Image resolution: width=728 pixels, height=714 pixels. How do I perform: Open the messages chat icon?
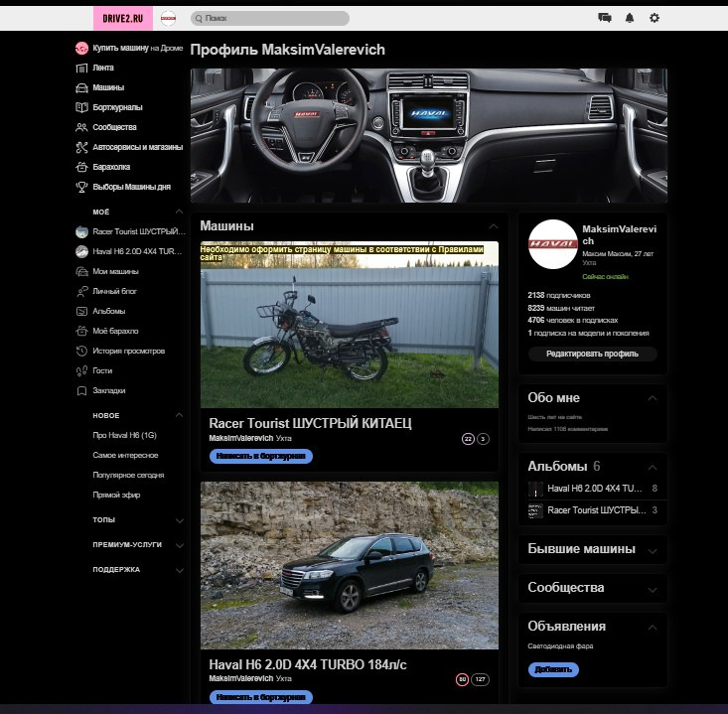click(x=605, y=18)
